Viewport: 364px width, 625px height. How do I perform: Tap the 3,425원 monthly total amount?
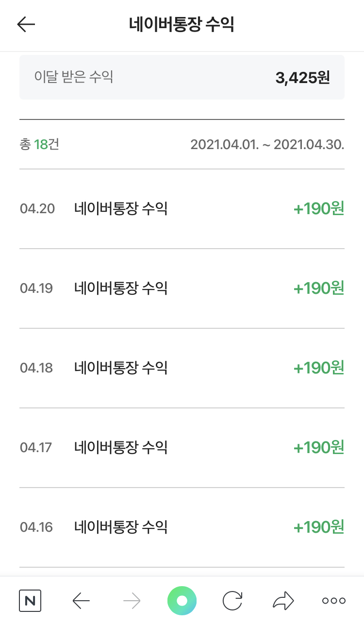point(302,78)
